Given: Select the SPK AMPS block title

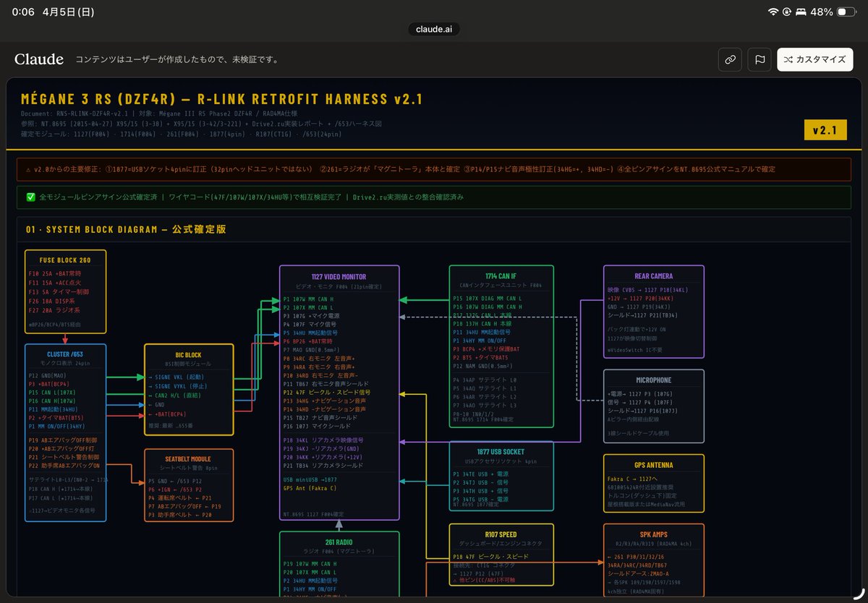Looking at the screenshot, I should tap(654, 534).
